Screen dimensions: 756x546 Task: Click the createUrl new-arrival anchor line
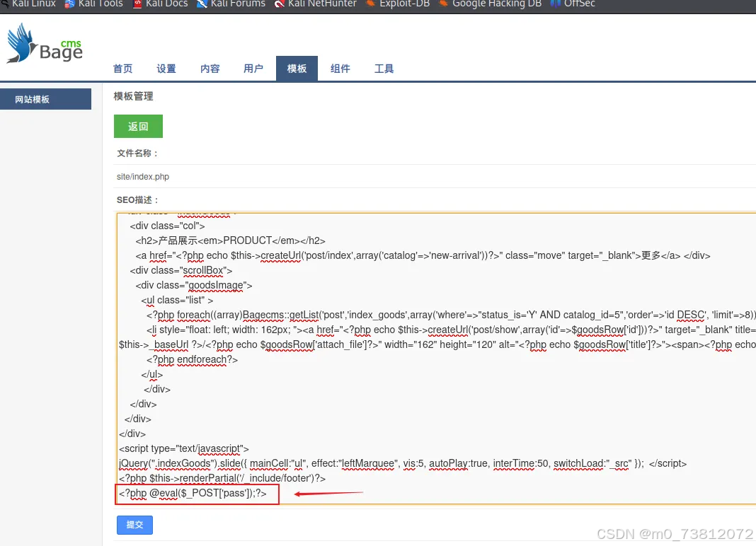(423, 255)
